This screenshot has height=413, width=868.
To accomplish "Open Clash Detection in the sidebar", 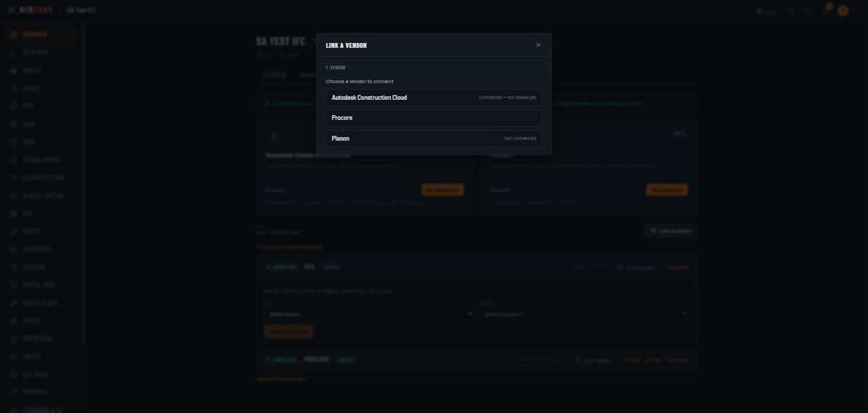I will coord(40,178).
